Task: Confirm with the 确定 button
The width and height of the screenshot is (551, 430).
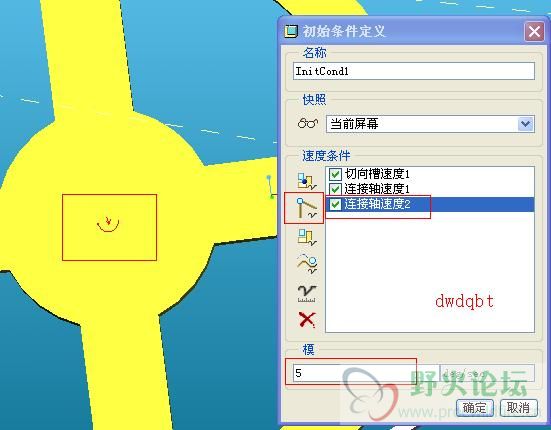Action: click(x=475, y=408)
